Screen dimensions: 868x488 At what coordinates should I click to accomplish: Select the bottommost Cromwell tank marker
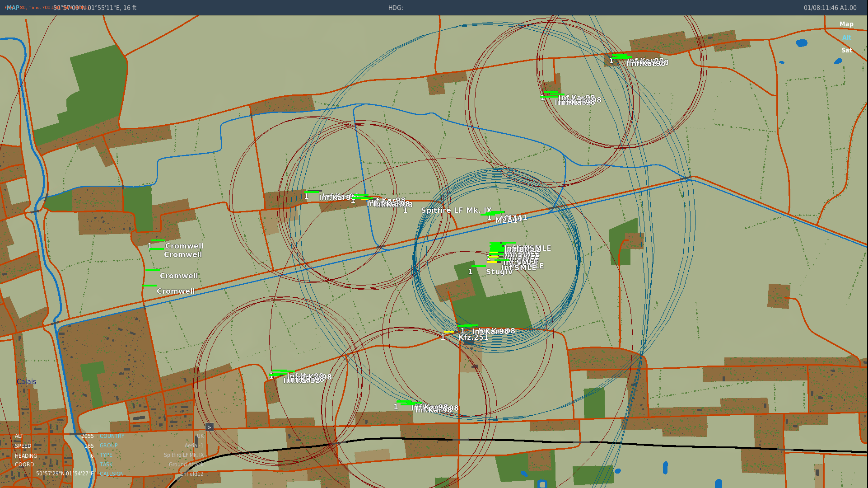(176, 291)
